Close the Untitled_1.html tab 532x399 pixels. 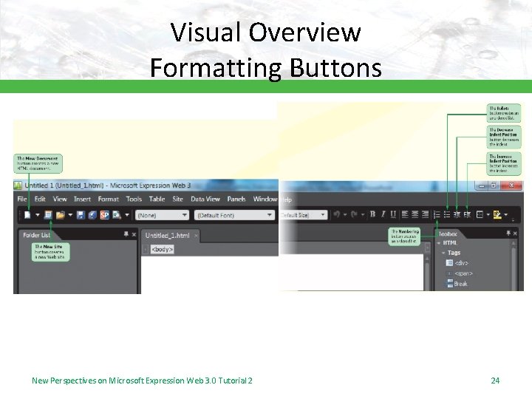click(x=196, y=236)
